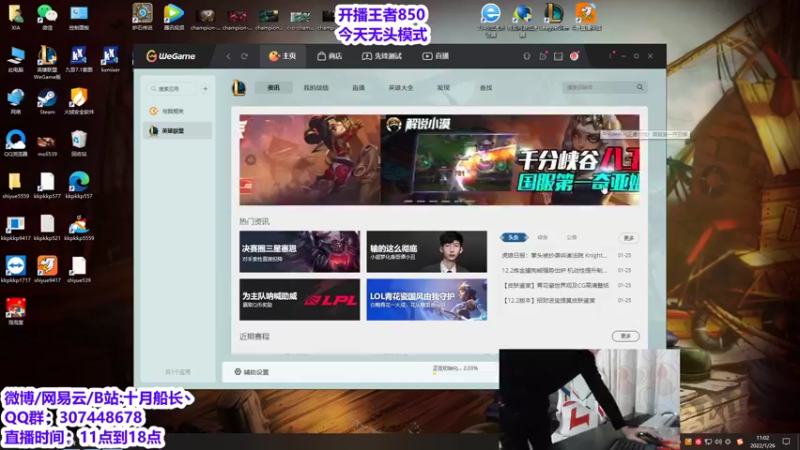Open the 决赛圈三星塞恩 news card
The image size is (800, 450).
[299, 252]
